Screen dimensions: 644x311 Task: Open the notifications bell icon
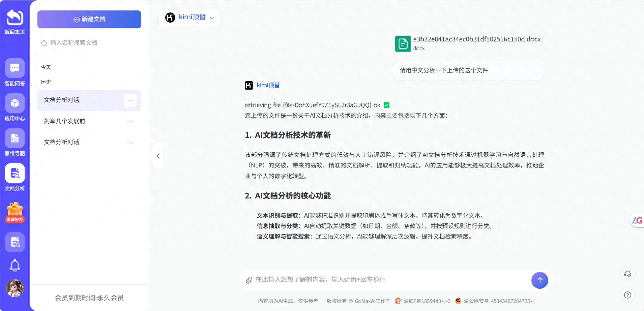[x=14, y=266]
